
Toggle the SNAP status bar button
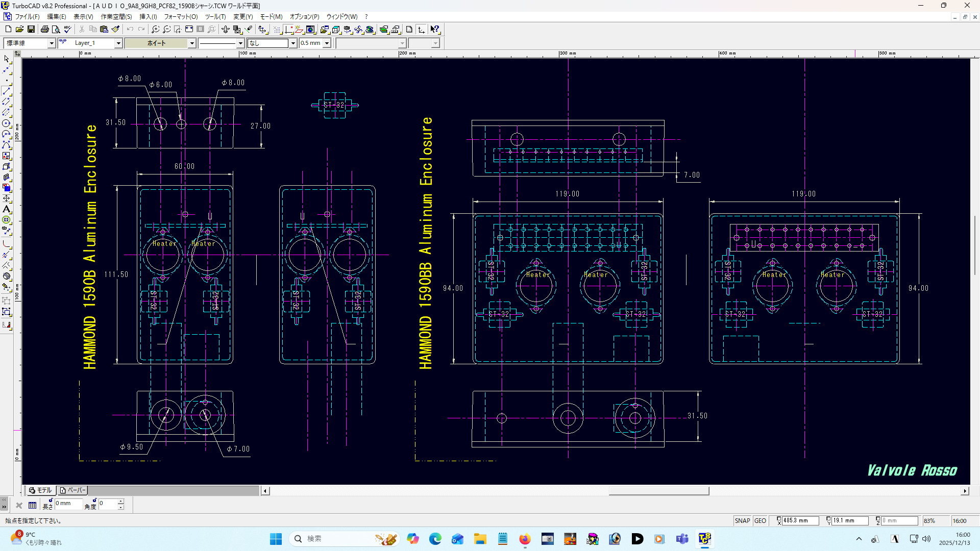click(742, 521)
